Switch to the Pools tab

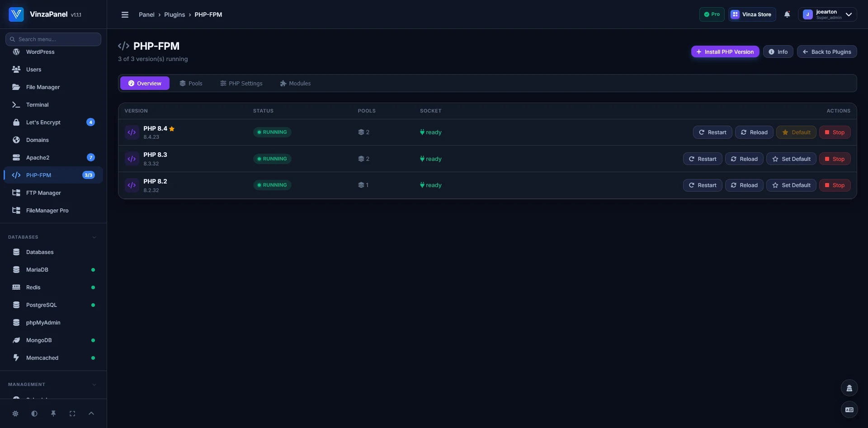pyautogui.click(x=191, y=83)
